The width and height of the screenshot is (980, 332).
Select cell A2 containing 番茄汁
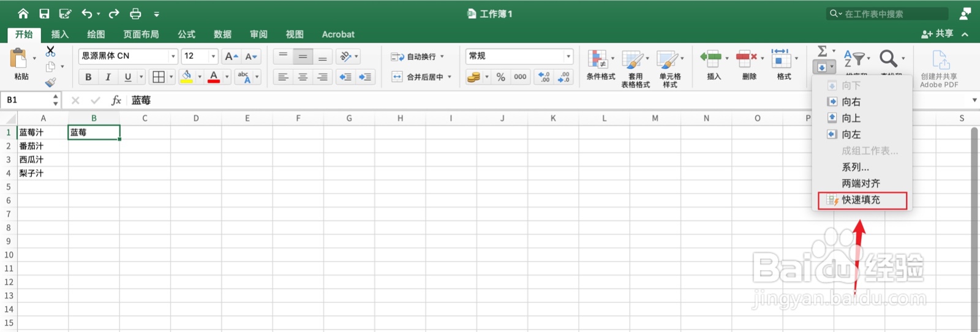(x=43, y=146)
